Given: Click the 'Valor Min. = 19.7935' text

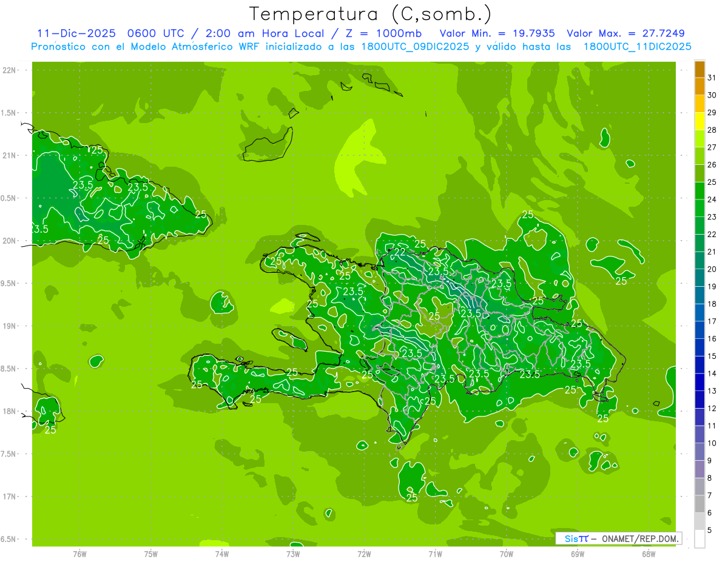Looking at the screenshot, I should (497, 34).
